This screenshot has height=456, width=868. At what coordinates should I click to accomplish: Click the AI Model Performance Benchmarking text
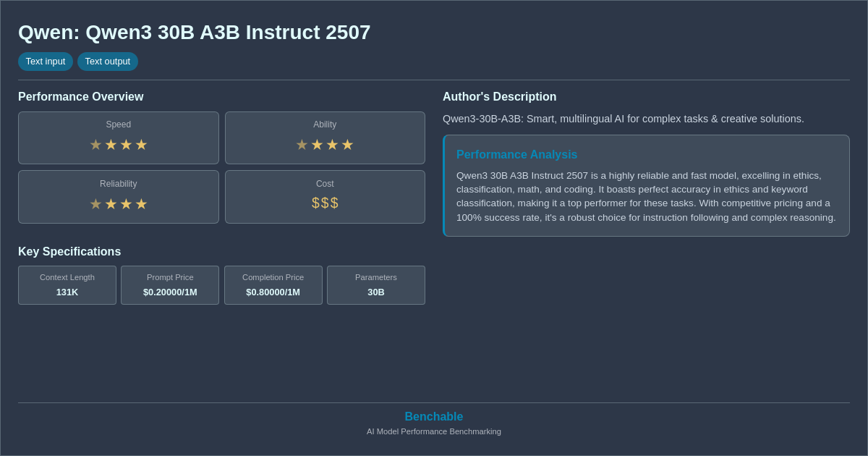coord(434,431)
